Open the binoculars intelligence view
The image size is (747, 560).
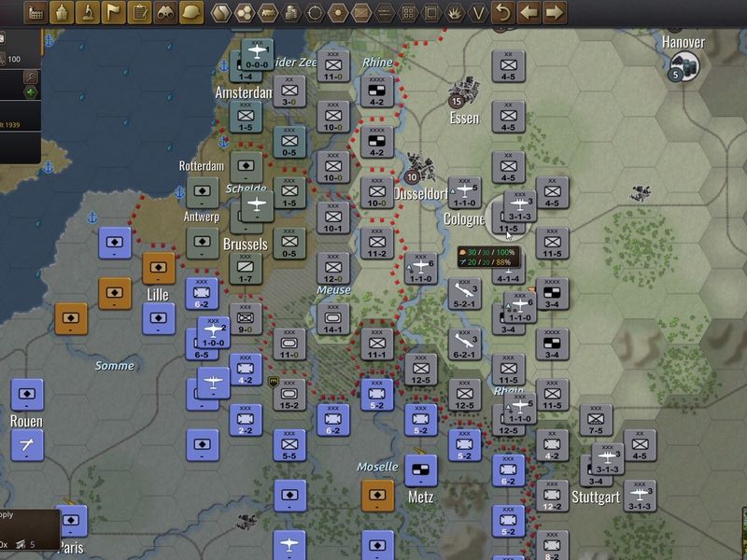click(165, 13)
